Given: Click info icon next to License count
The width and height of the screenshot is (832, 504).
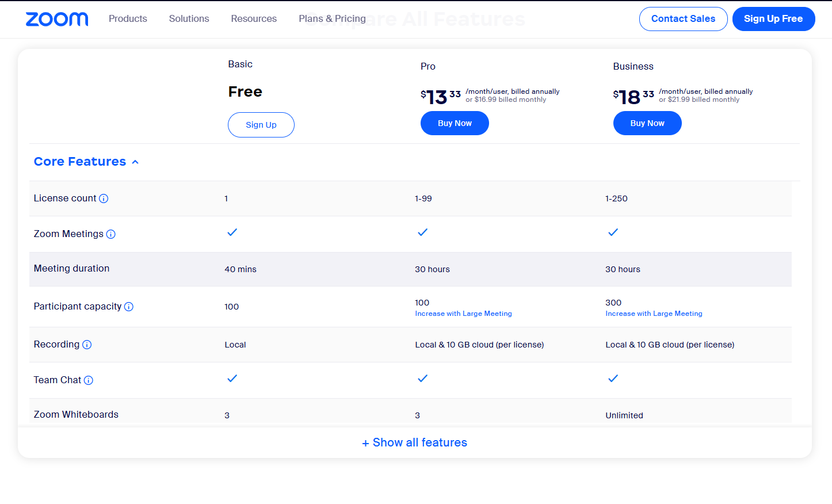Looking at the screenshot, I should pyautogui.click(x=104, y=198).
